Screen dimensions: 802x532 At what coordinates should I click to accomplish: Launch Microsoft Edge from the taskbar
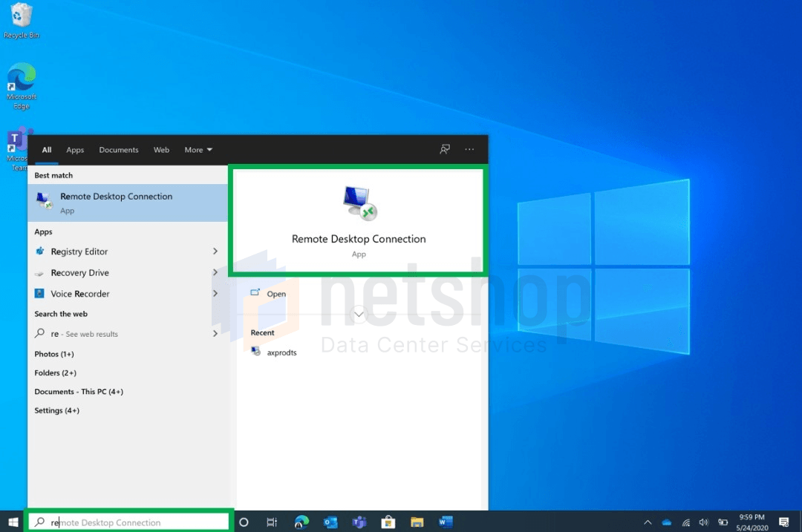(301, 522)
